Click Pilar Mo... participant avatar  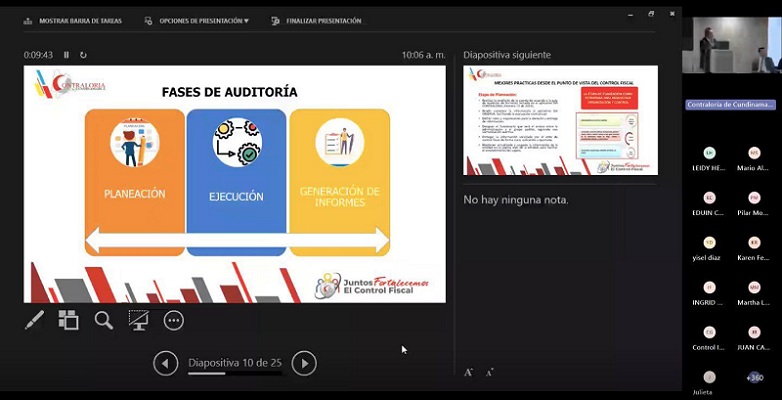point(754,198)
